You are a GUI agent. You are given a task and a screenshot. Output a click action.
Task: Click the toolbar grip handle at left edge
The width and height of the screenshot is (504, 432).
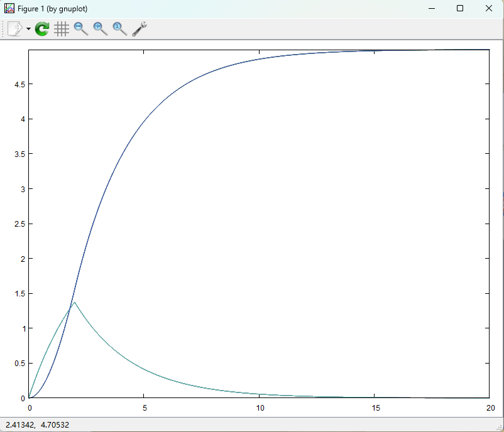click(3, 29)
